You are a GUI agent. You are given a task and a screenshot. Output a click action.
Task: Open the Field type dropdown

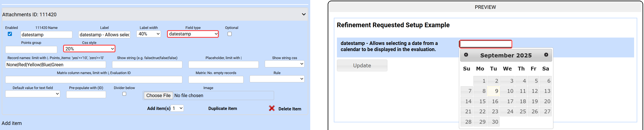click(193, 34)
